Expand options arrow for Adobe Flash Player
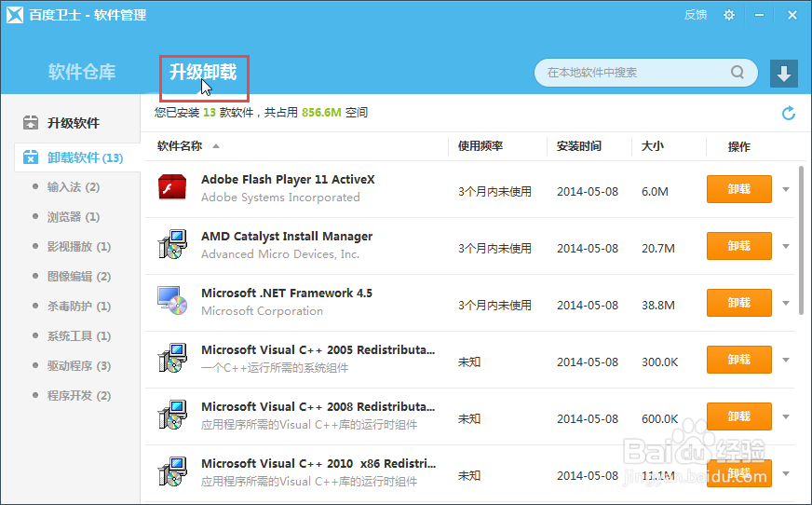 click(x=786, y=189)
